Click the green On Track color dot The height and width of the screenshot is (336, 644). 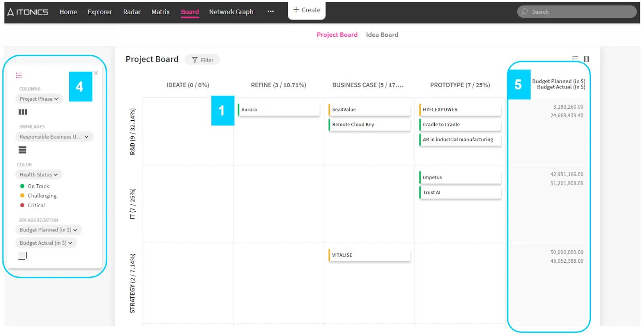pos(22,186)
